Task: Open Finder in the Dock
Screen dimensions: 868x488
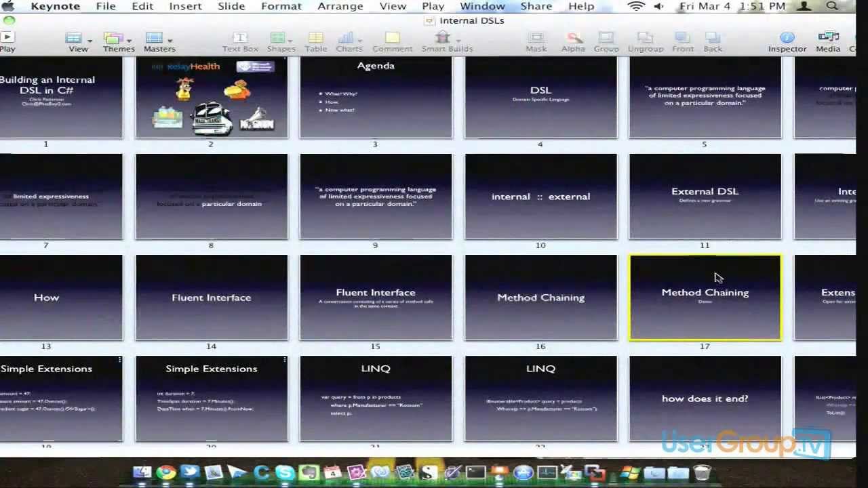Action: pos(142,472)
